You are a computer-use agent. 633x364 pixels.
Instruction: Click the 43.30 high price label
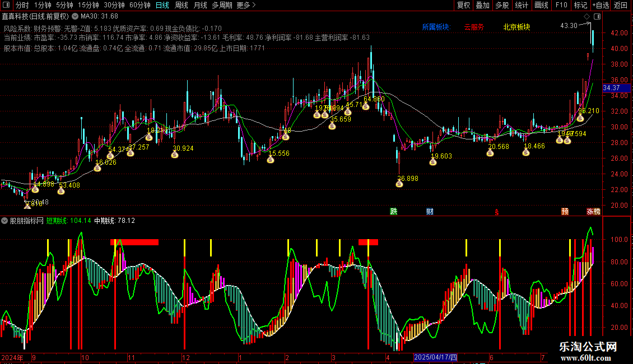click(569, 25)
